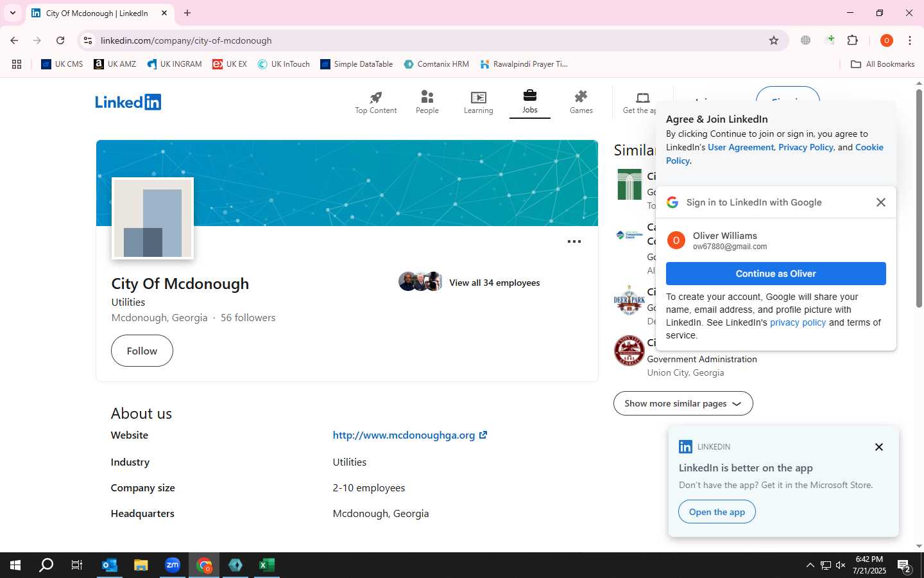Viewport: 924px width, 578px height.
Task: Open the UK EX bookmark
Action: pos(230,64)
